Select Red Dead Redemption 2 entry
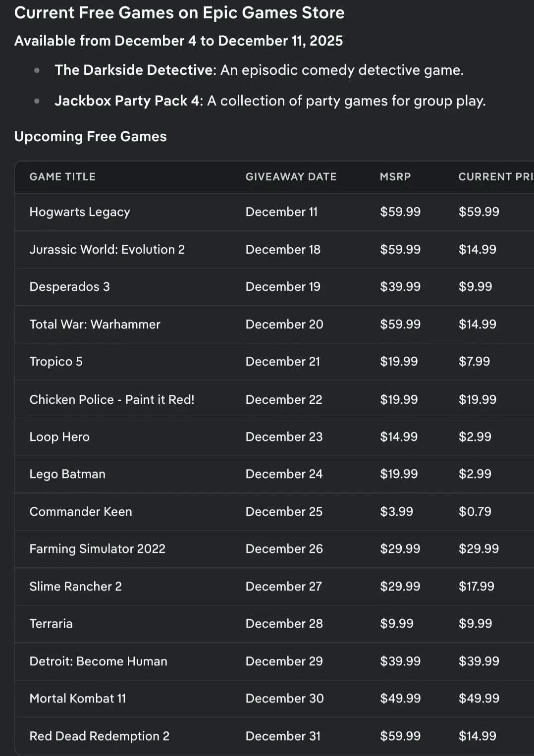 100,736
